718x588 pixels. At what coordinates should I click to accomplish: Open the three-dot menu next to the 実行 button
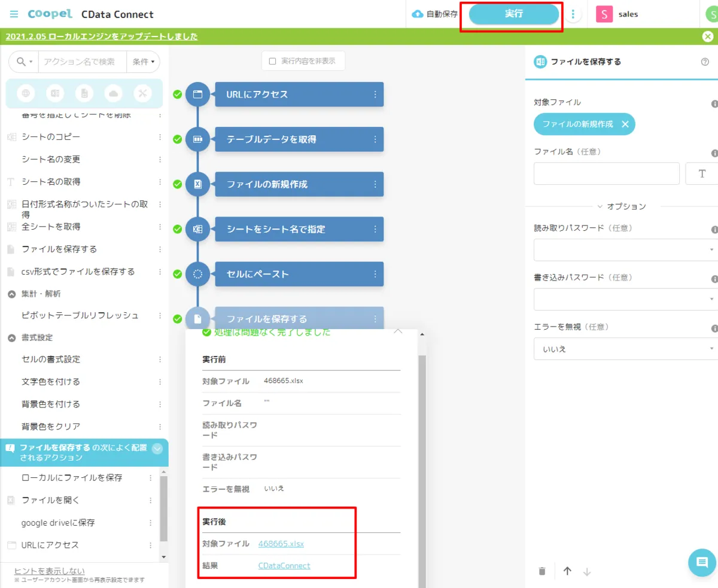coord(573,14)
